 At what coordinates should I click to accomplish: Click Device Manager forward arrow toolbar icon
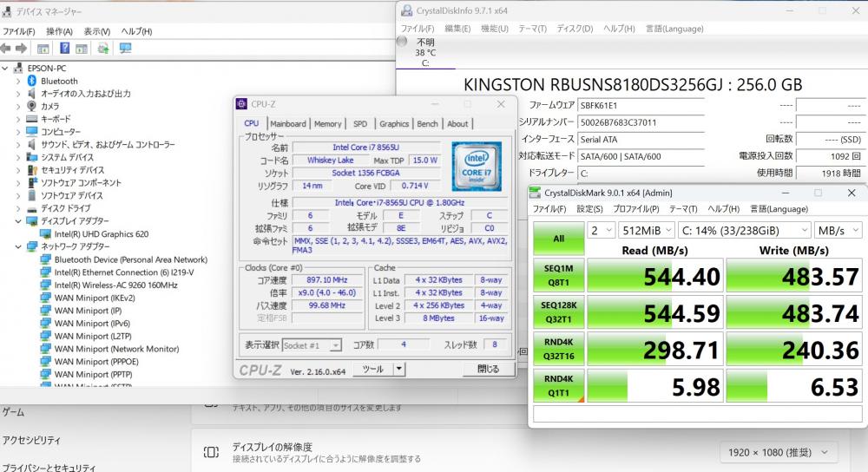(x=21, y=49)
